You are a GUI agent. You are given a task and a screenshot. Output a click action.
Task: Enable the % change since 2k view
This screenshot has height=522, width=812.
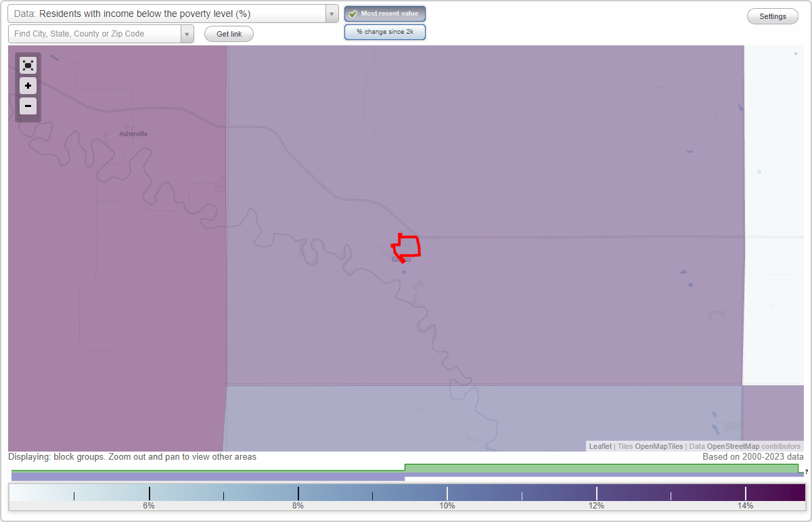coord(384,31)
